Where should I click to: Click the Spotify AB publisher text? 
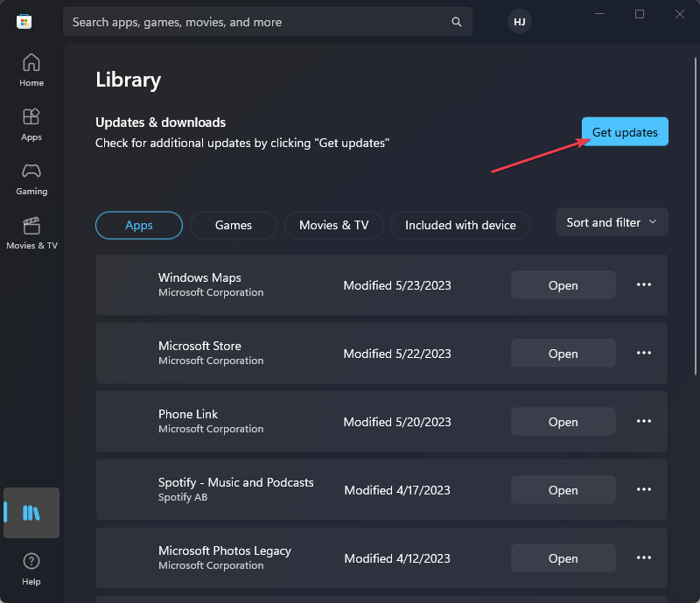(183, 497)
